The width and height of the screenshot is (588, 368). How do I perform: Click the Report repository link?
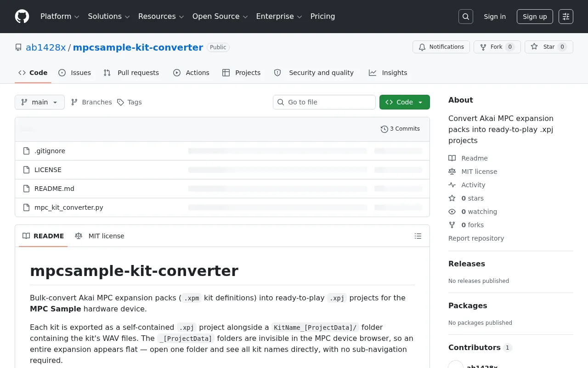[476, 238]
